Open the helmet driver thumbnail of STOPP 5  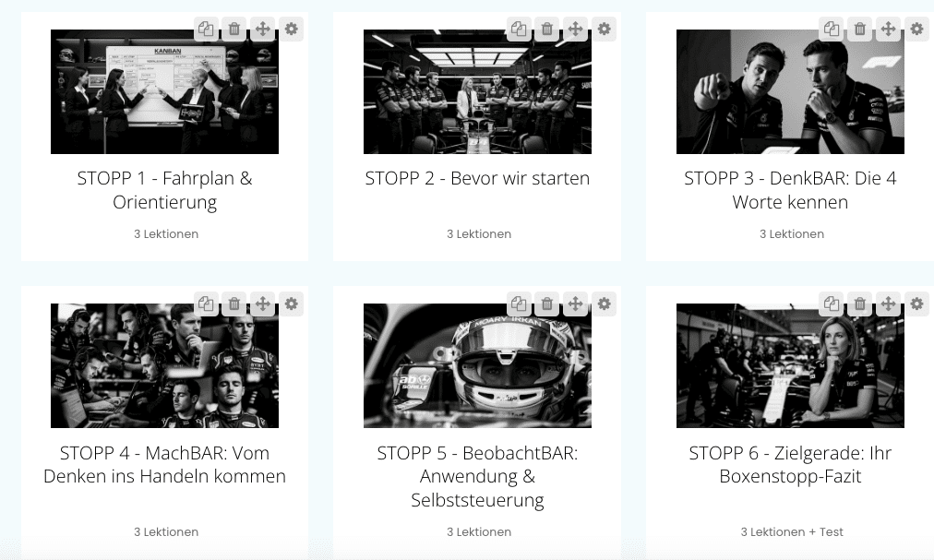click(477, 365)
